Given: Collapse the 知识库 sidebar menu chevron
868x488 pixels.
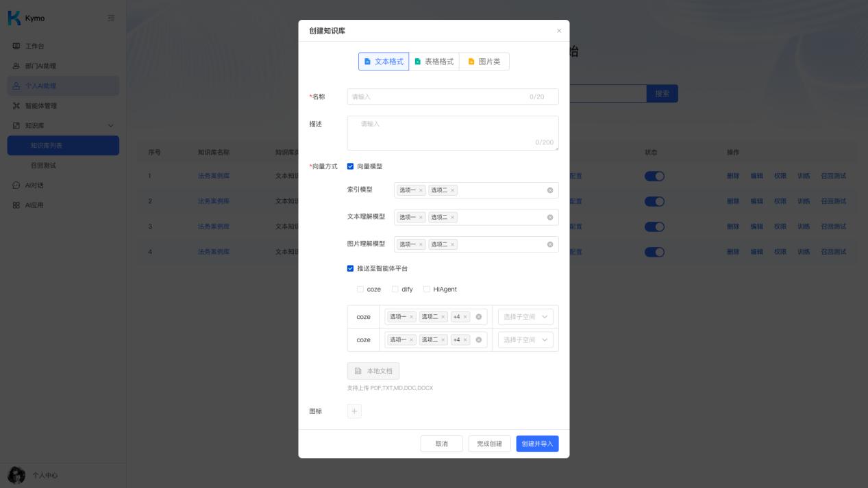Looking at the screenshot, I should coord(111,125).
